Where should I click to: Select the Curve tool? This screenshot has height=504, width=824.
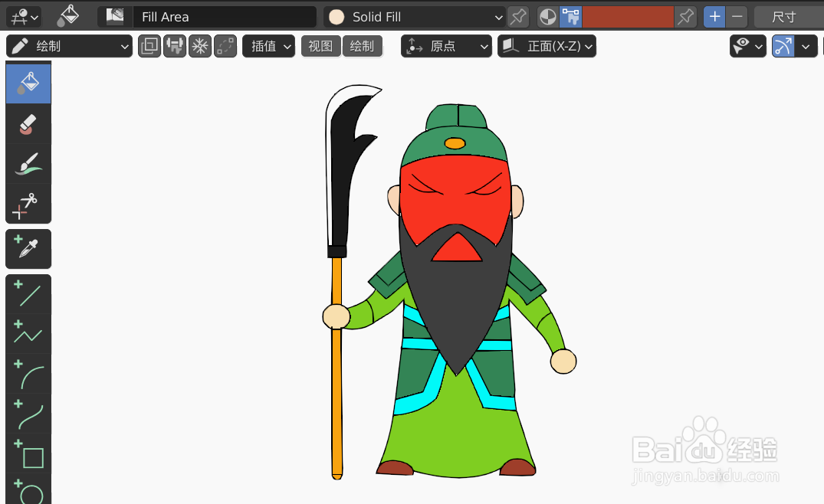click(28, 414)
